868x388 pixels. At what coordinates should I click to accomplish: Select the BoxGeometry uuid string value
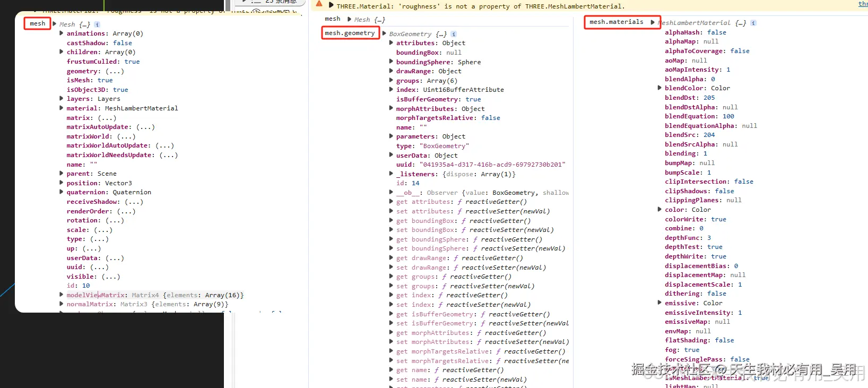pyautogui.click(x=492, y=165)
